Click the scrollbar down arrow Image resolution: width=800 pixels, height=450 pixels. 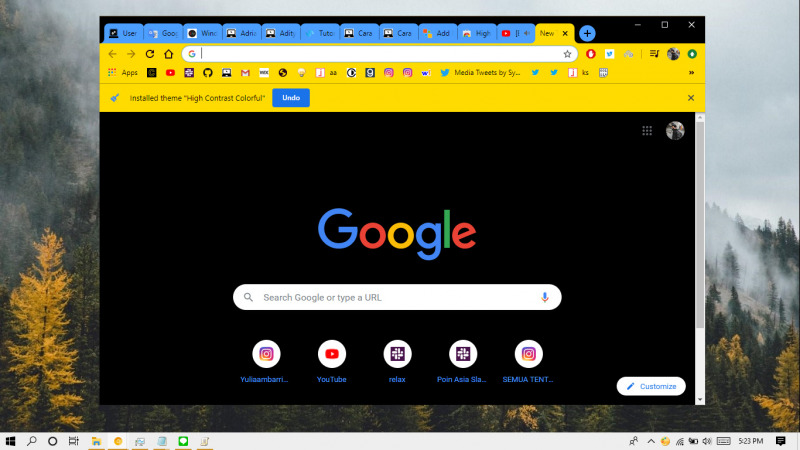tap(700, 400)
